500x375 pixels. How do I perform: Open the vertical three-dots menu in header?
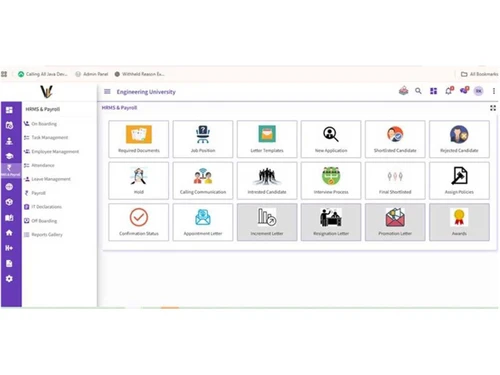[x=494, y=91]
